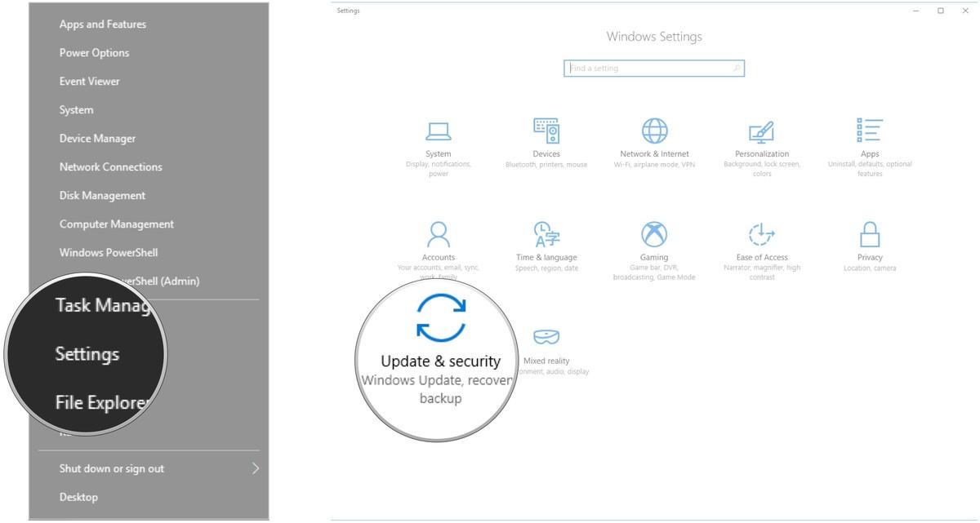Open Device Manager from the menu
The height and width of the screenshot is (523, 980).
[97, 139]
